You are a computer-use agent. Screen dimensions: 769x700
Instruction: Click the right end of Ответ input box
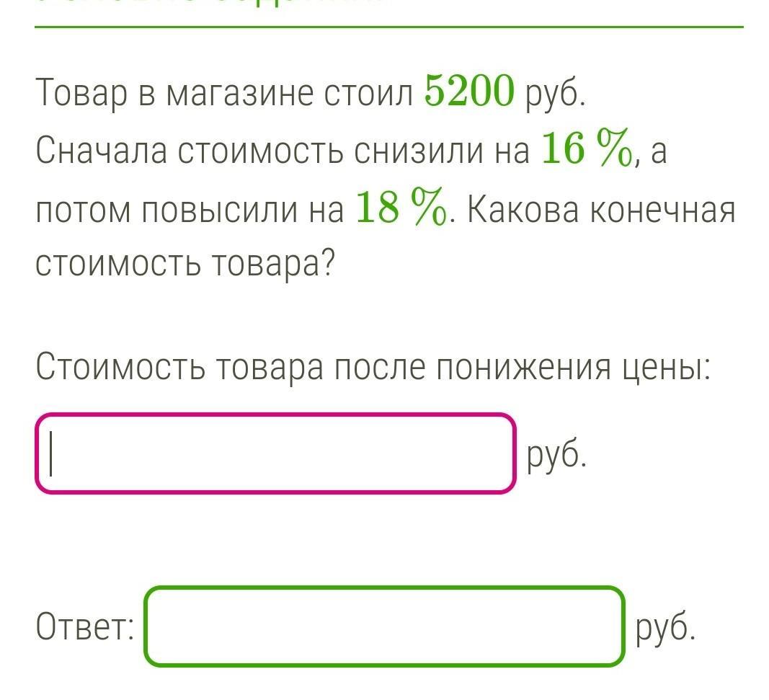(609, 626)
